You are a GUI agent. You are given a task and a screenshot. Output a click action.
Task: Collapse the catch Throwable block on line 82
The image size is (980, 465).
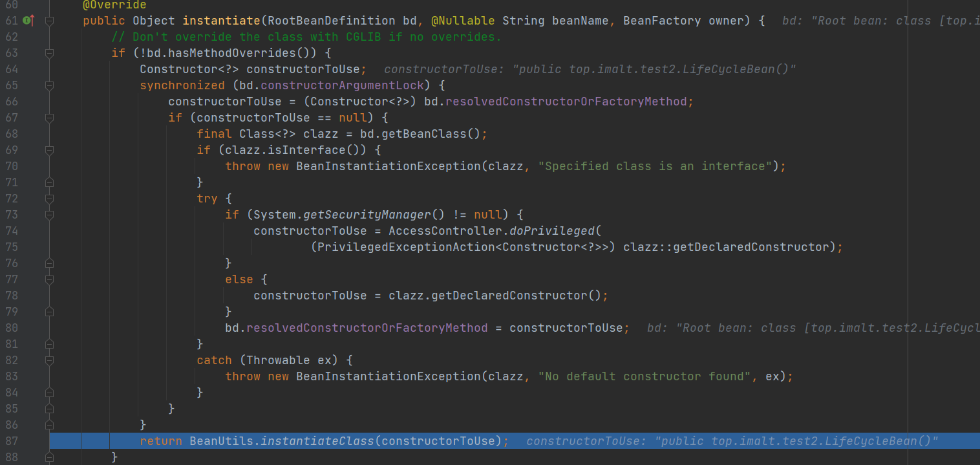50,360
